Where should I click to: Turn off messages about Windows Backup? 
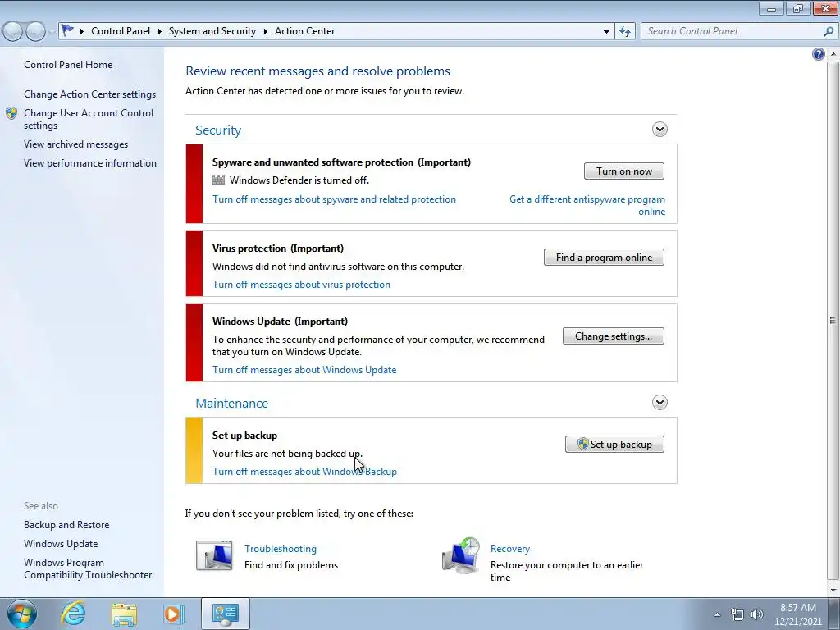pyautogui.click(x=304, y=472)
